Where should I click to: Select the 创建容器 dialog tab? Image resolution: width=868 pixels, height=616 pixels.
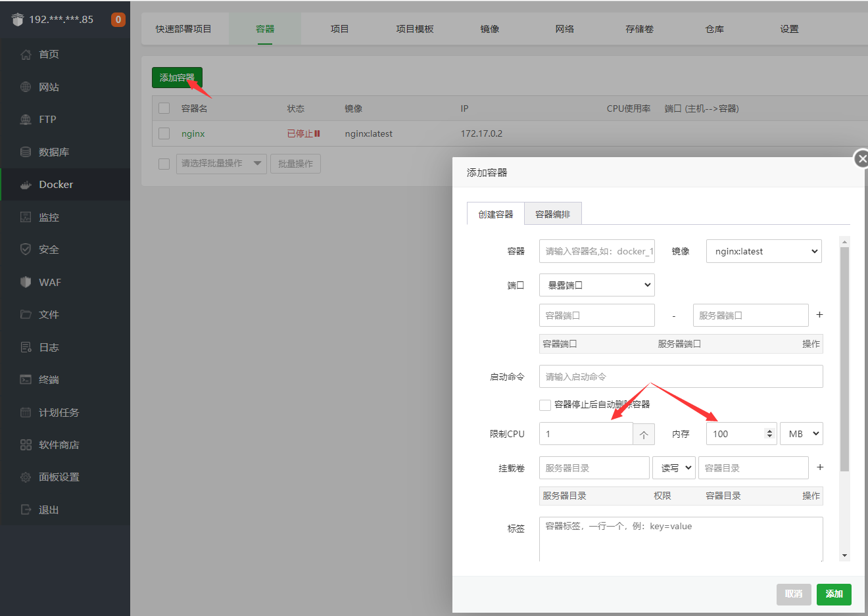point(496,214)
